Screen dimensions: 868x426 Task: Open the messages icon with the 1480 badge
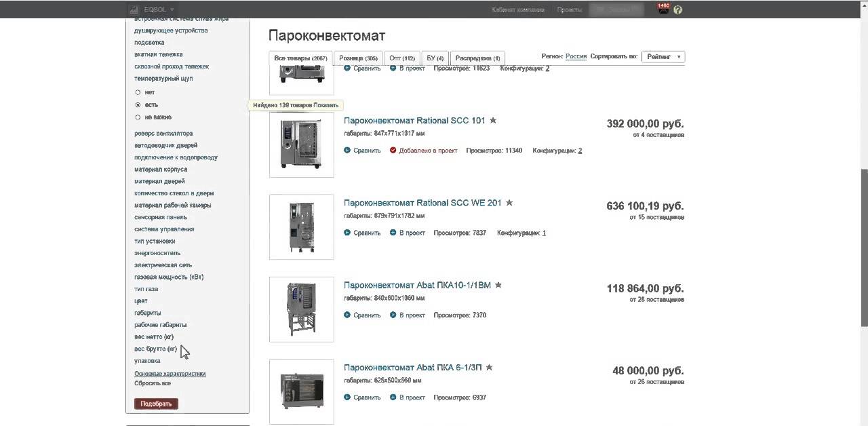point(663,9)
